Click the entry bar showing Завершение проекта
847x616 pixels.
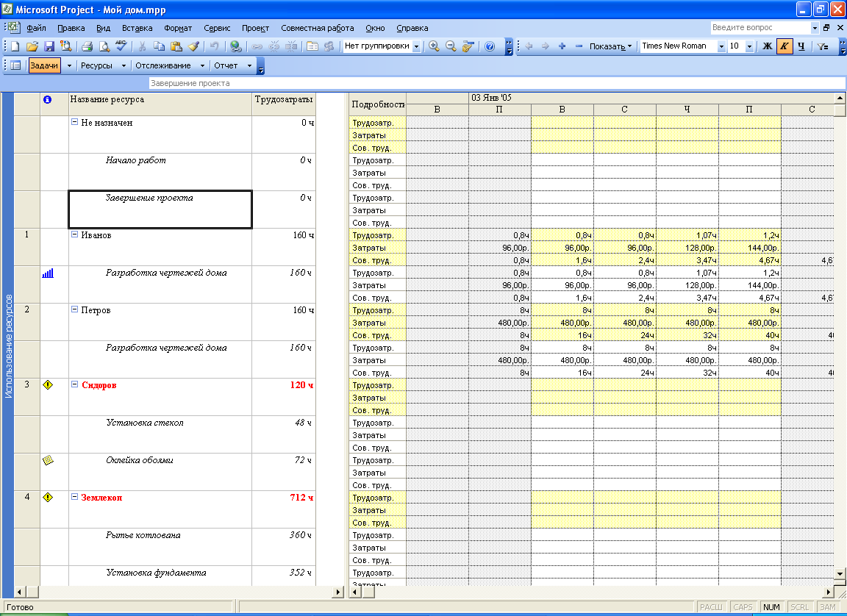click(x=497, y=83)
